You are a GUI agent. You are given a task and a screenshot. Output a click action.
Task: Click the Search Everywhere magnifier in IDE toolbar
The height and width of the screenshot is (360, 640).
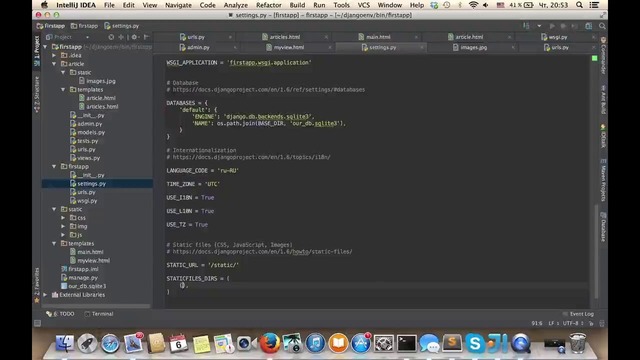(x=602, y=26)
